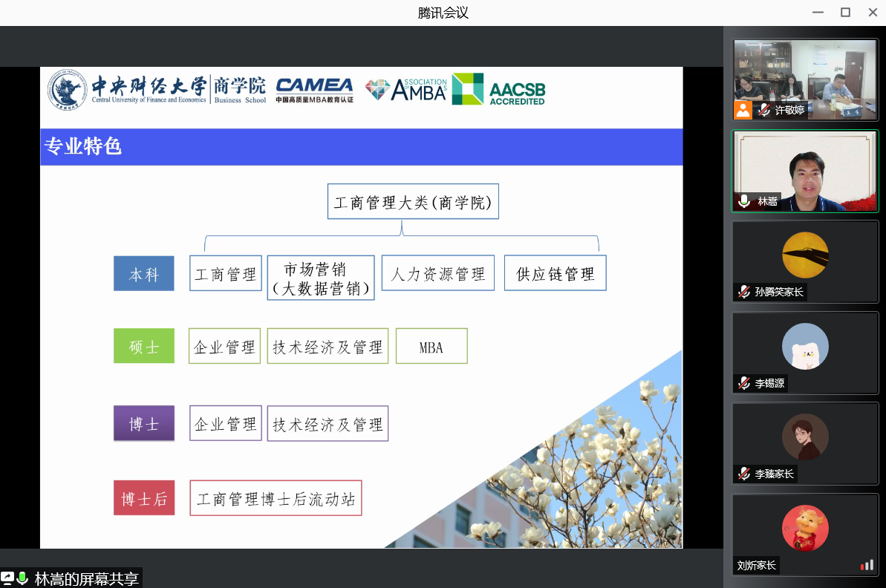Click muted mic icon for 李锡源

point(743,383)
